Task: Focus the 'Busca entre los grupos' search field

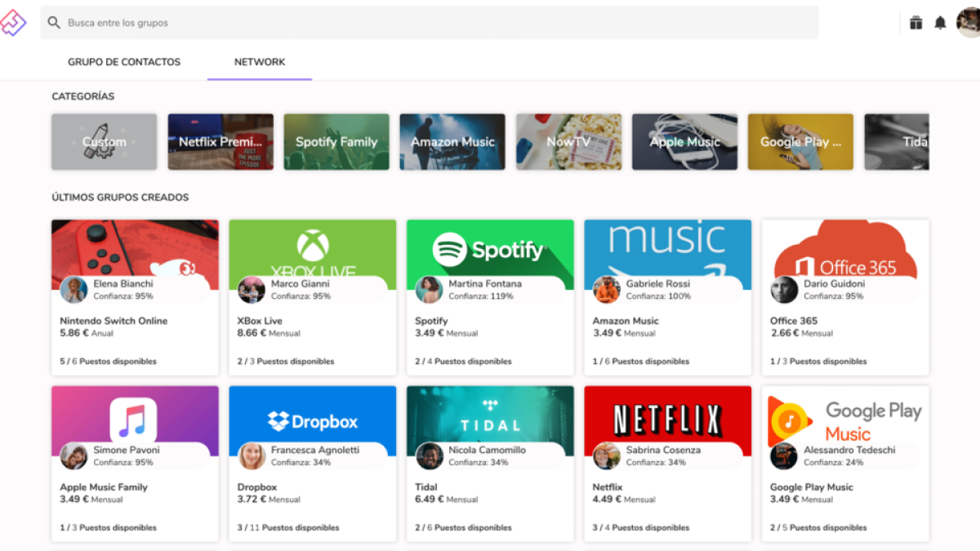Action: tap(430, 23)
